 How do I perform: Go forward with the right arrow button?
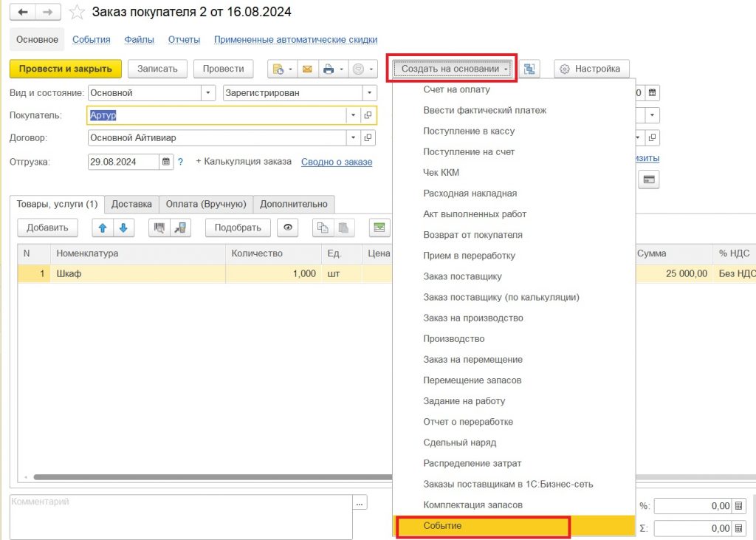pos(48,12)
